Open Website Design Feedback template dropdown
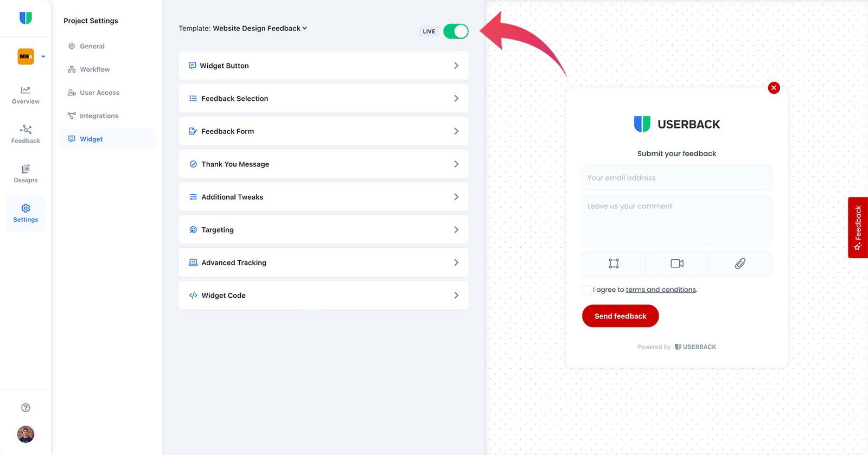Screen dimensions: 868x455 click(260, 28)
